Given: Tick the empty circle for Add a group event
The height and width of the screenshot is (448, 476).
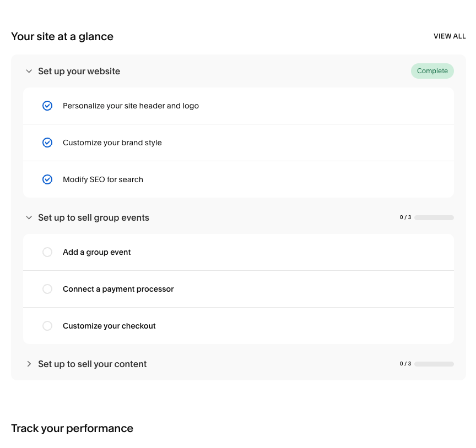Looking at the screenshot, I should point(47,252).
